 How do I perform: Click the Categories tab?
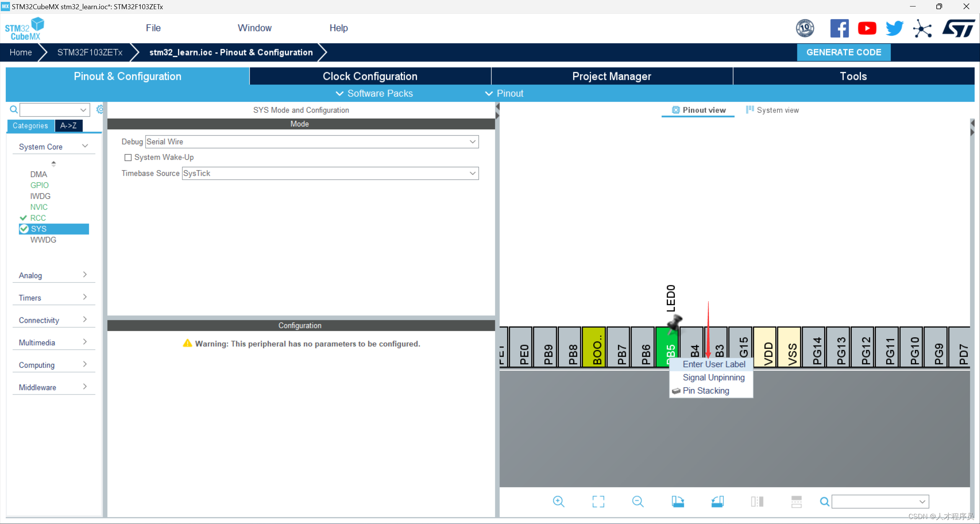30,126
